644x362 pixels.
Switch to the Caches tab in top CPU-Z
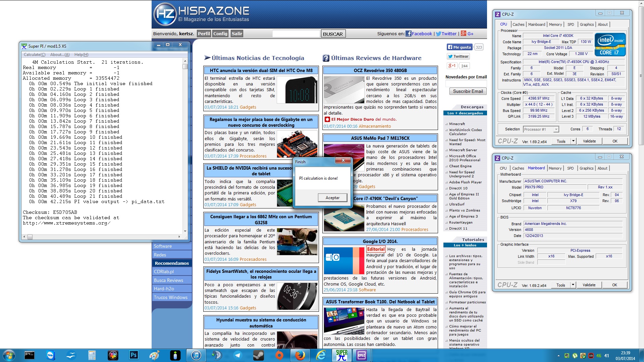(x=518, y=24)
